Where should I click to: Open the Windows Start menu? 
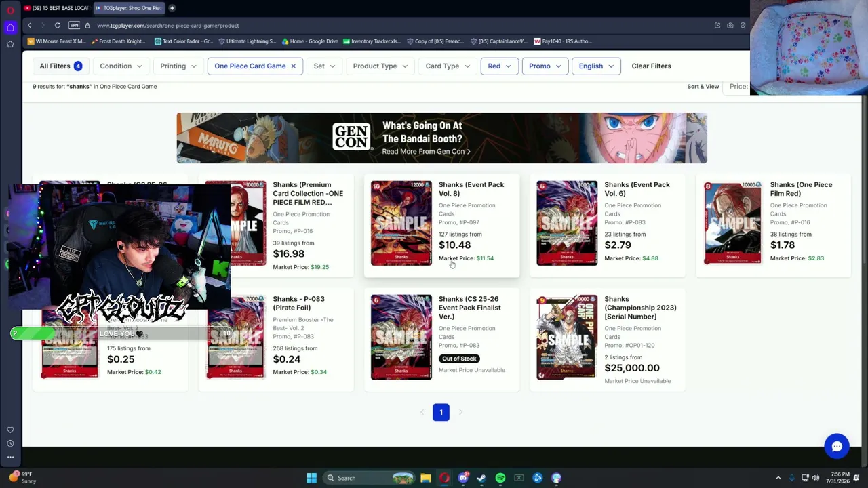(x=311, y=478)
